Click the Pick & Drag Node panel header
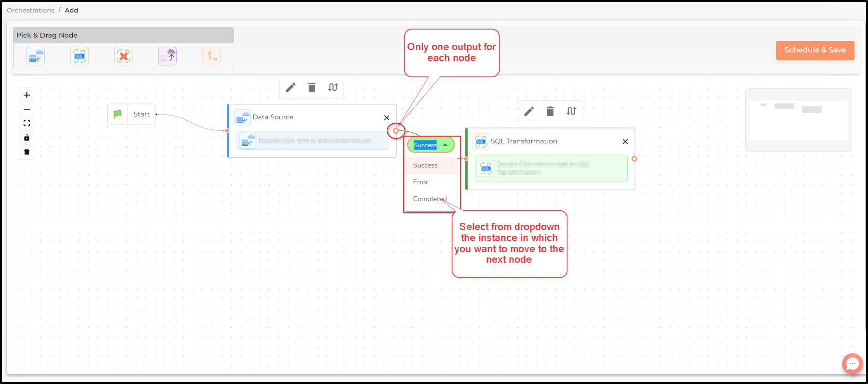 pyautogui.click(x=123, y=35)
